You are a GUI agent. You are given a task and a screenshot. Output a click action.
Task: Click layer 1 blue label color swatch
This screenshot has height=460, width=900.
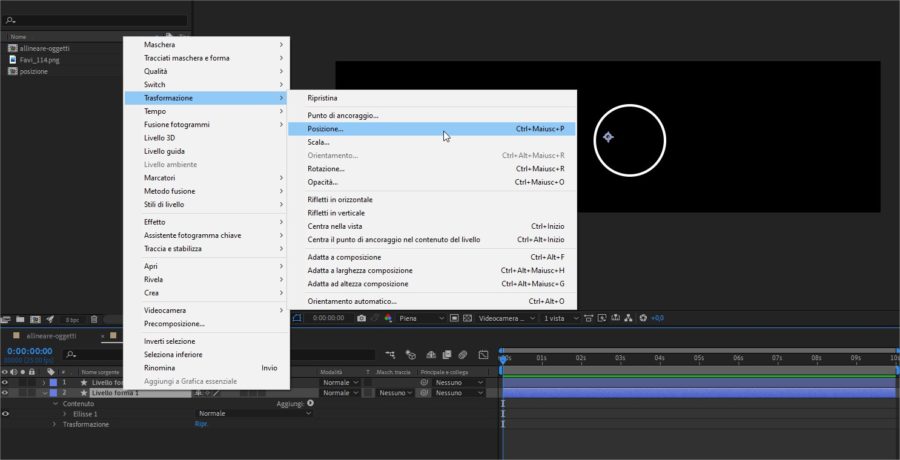click(x=53, y=382)
